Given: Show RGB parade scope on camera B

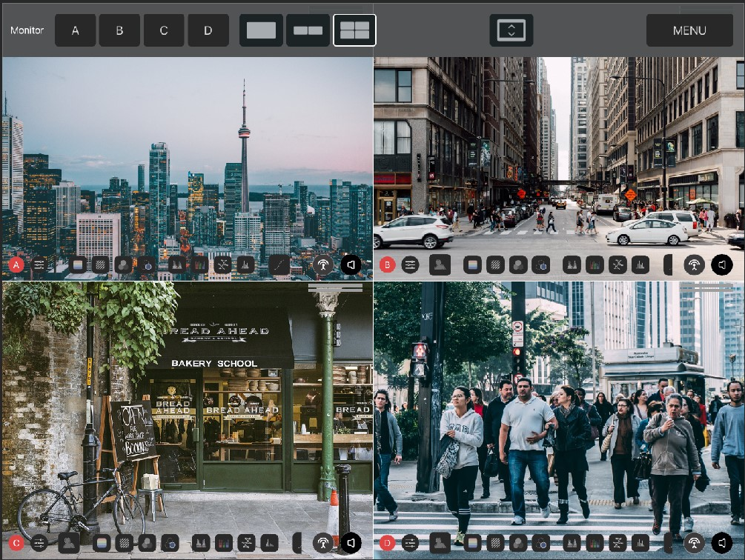Looking at the screenshot, I should coord(595,264).
